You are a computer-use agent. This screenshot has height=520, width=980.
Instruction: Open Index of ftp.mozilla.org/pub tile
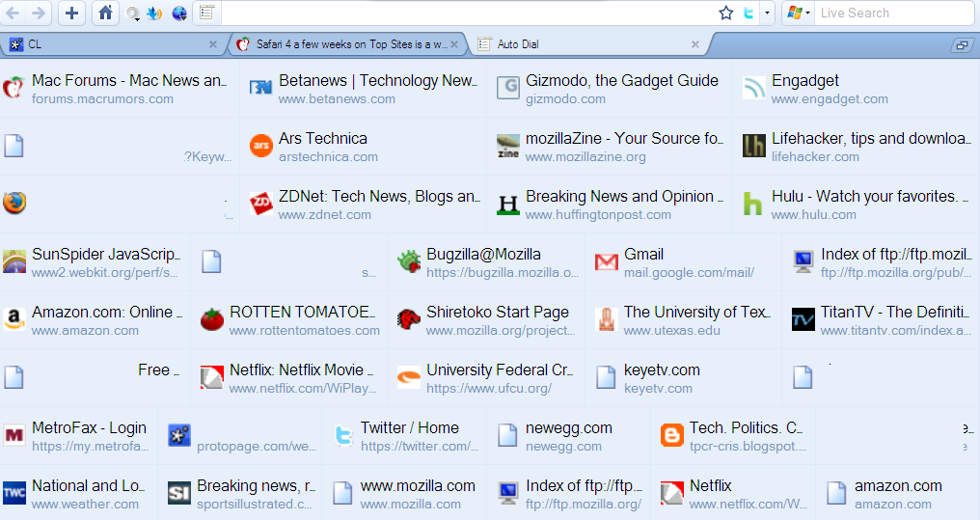click(882, 261)
